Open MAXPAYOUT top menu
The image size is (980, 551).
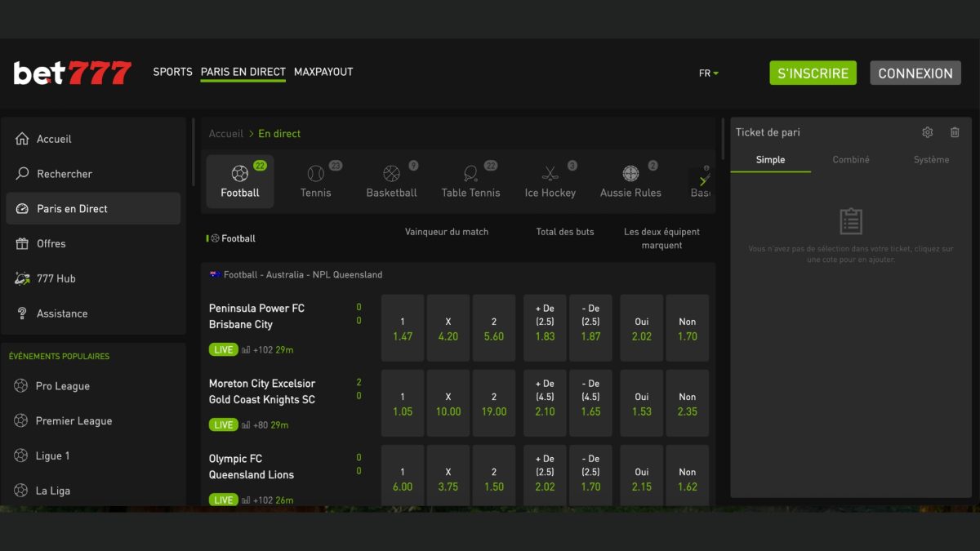coord(323,72)
